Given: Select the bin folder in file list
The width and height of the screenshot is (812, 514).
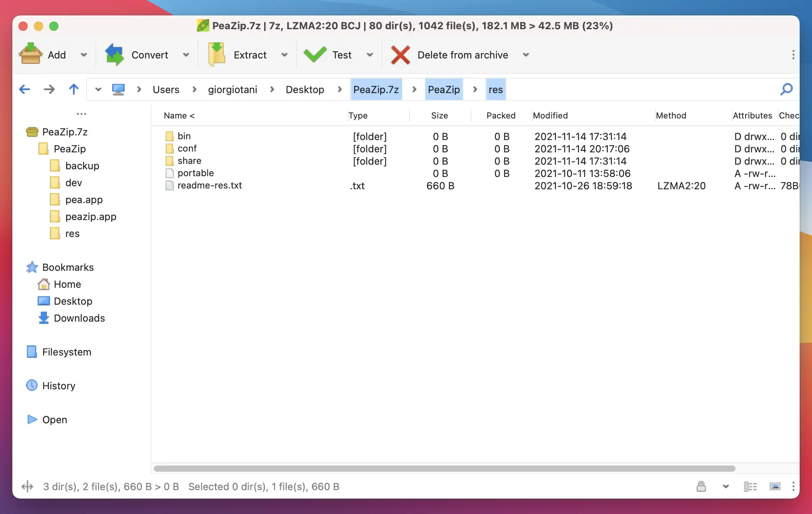Looking at the screenshot, I should click(183, 136).
